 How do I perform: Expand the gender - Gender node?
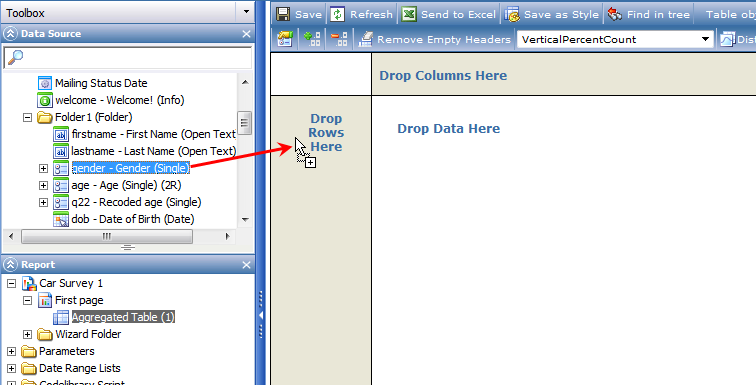[43, 168]
